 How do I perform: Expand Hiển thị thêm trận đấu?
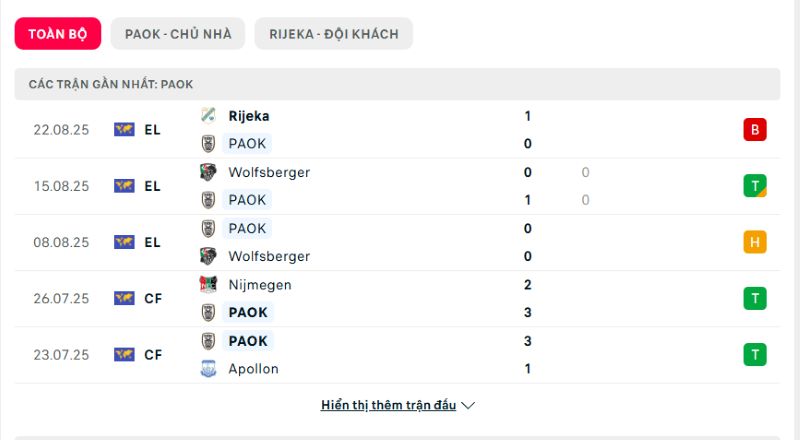point(388,405)
